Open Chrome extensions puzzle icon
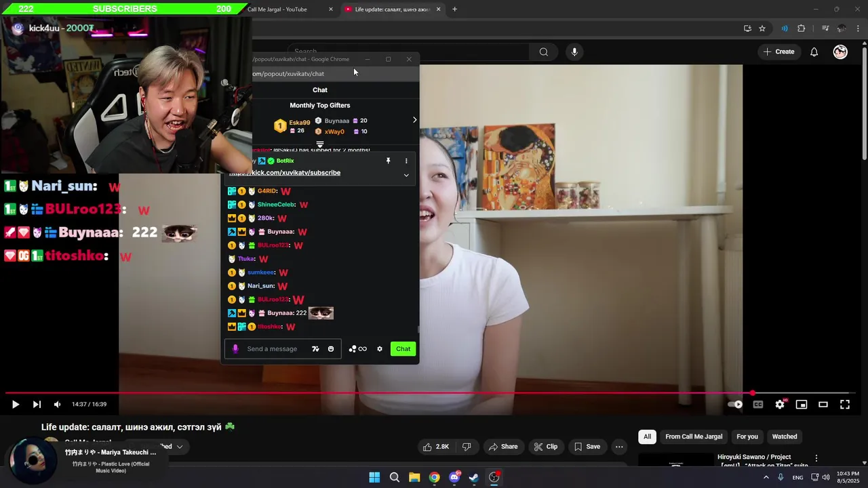Image resolution: width=868 pixels, height=488 pixels. point(802,28)
